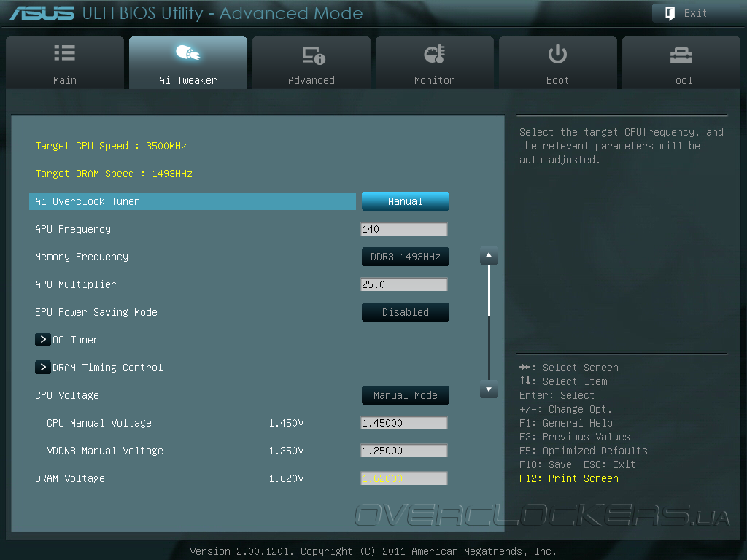The width and height of the screenshot is (747, 560).
Task: Click the scroll up arrow button
Action: tap(489, 256)
